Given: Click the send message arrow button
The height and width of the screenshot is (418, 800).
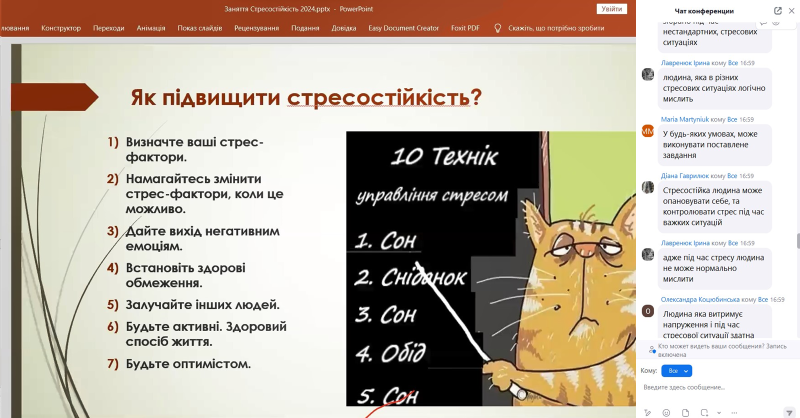Looking at the screenshot, I should (789, 412).
